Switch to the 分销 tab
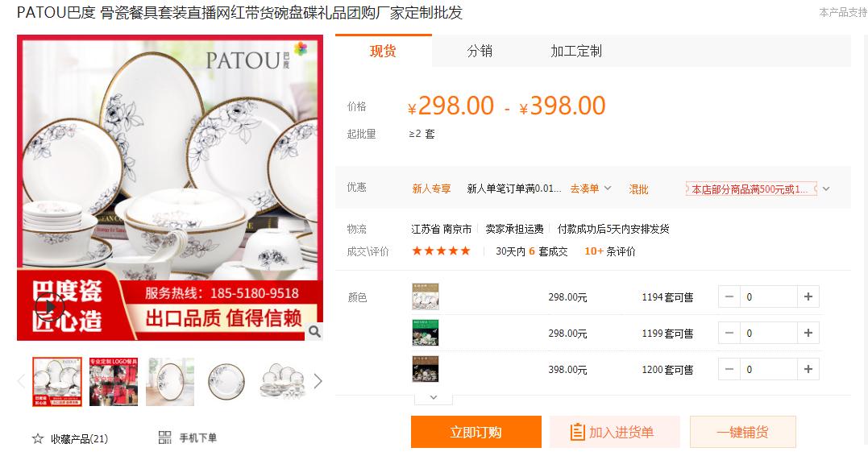This screenshot has width=868, height=456. click(480, 52)
